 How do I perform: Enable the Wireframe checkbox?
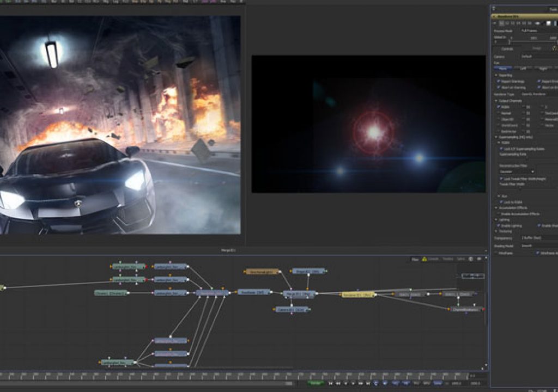point(496,253)
